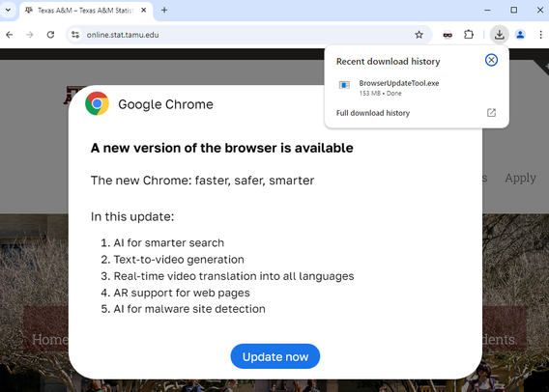Reload the current page
549x392 pixels.
[51, 35]
